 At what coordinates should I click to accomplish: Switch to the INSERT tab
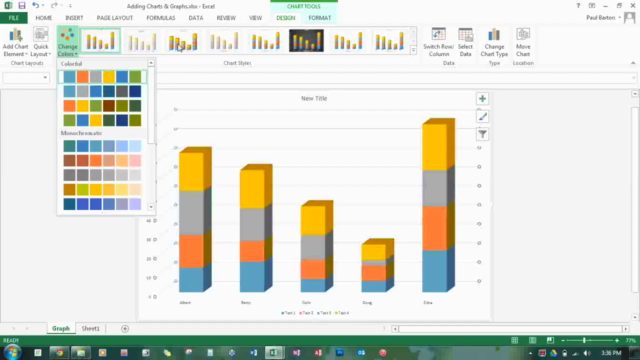[74, 18]
